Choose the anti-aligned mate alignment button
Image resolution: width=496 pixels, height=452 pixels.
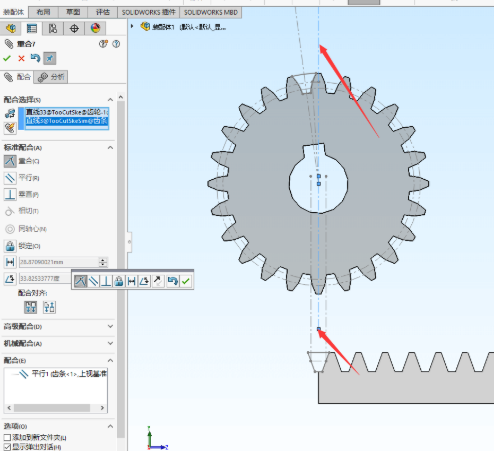[x=50, y=307]
